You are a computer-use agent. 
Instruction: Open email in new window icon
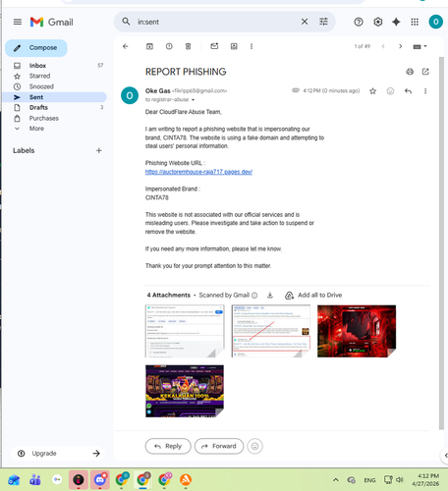click(425, 72)
